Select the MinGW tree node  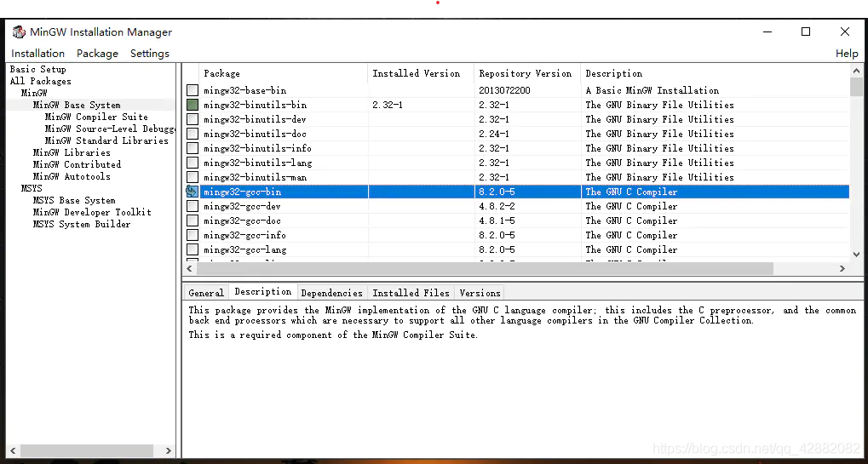(34, 93)
